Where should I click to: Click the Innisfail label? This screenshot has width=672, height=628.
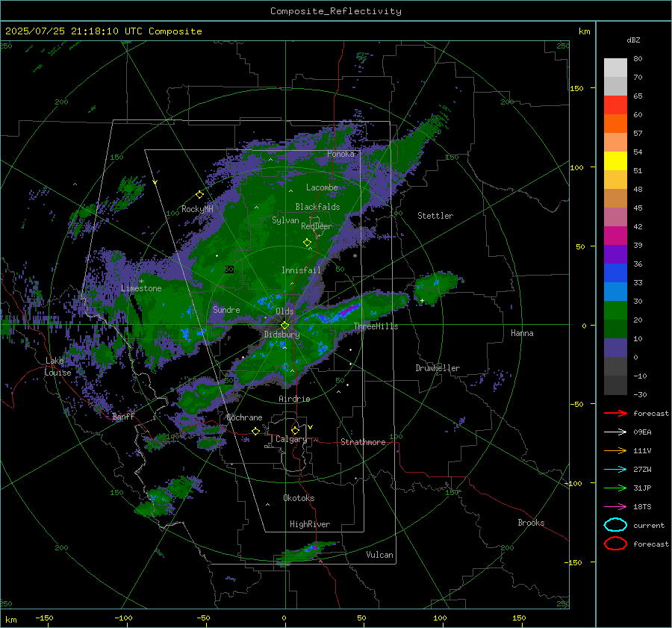pyautogui.click(x=301, y=270)
